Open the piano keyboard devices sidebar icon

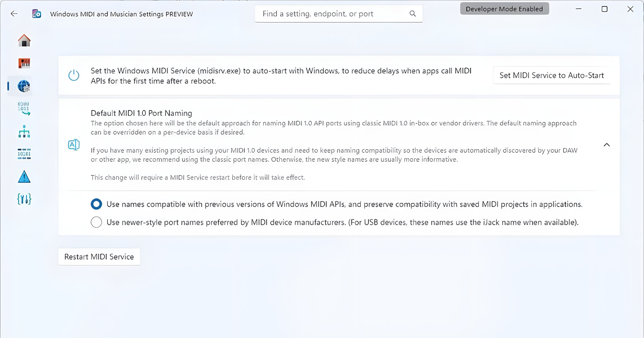24,63
